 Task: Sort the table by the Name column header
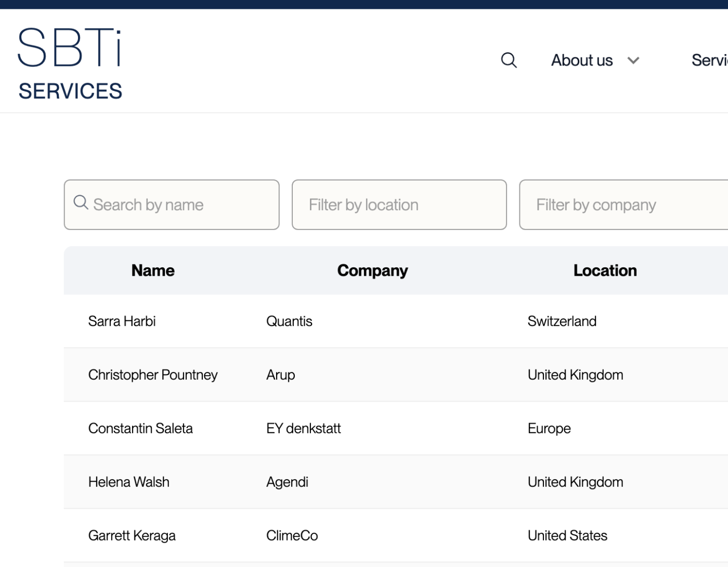tap(152, 270)
